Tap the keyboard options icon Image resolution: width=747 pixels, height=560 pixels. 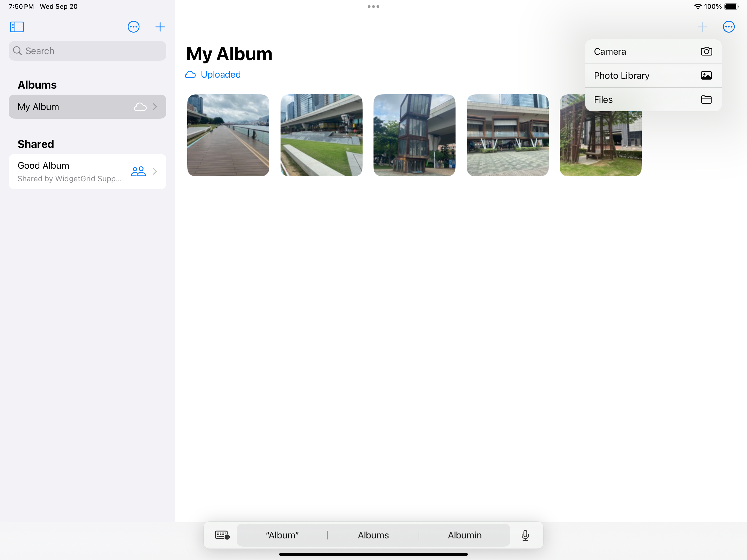coord(222,535)
